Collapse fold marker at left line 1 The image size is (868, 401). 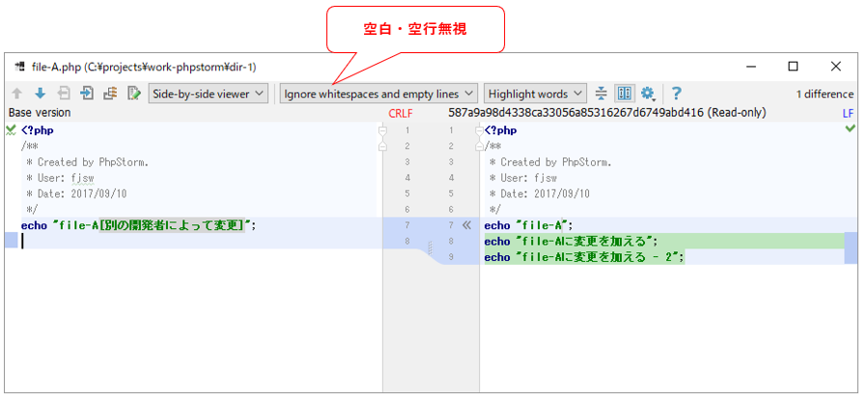click(x=382, y=130)
